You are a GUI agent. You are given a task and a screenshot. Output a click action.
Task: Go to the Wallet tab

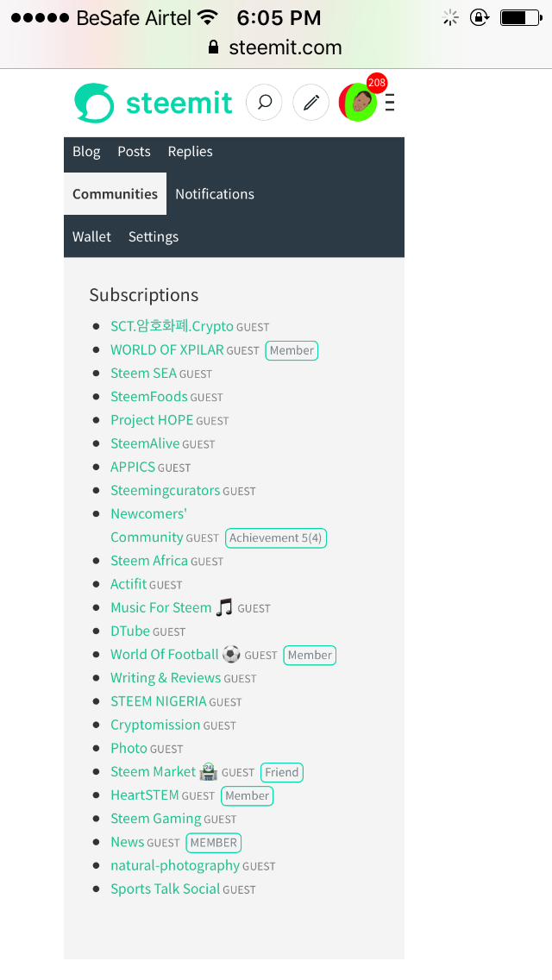click(91, 236)
